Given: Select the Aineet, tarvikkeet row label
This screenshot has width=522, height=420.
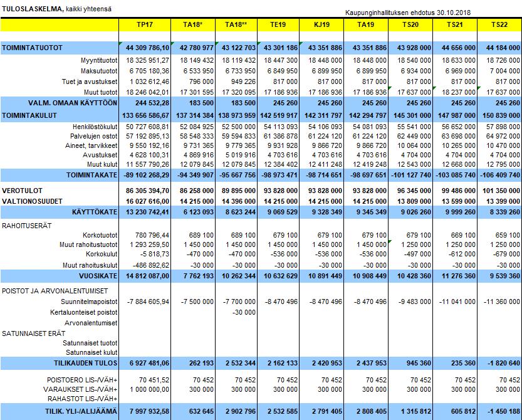Looking at the screenshot, I should [91, 145].
